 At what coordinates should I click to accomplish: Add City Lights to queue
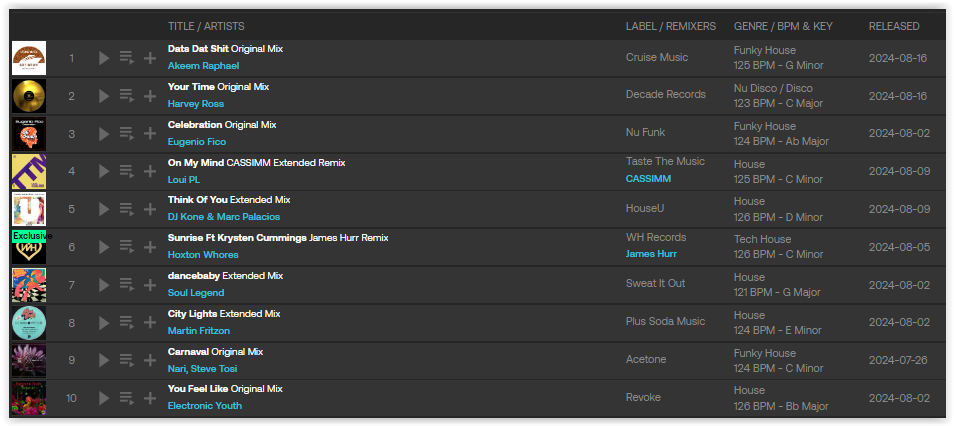click(127, 322)
